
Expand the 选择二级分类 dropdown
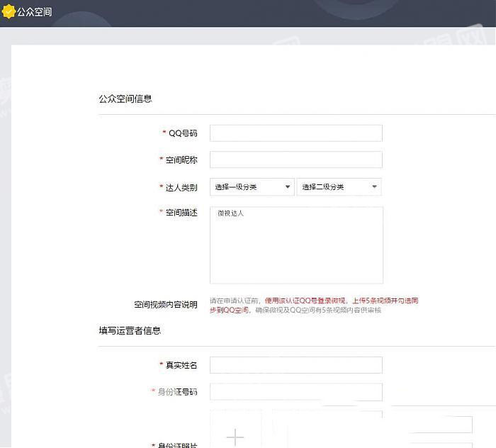[x=339, y=187]
